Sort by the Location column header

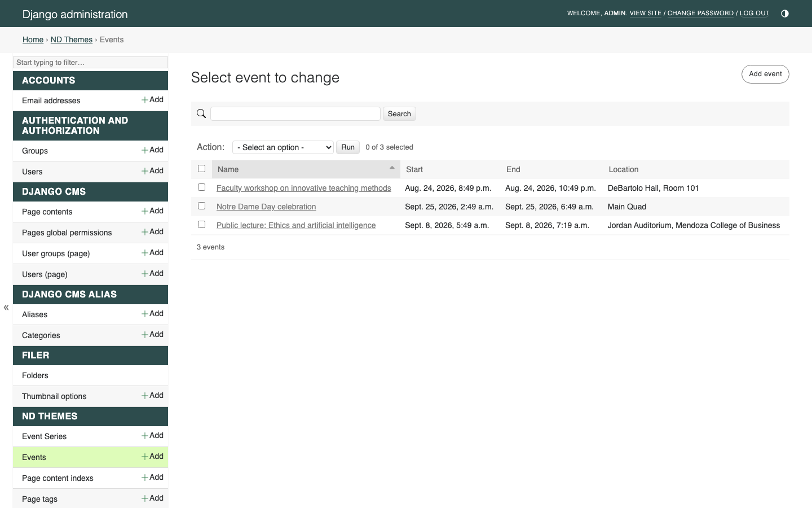624,169
